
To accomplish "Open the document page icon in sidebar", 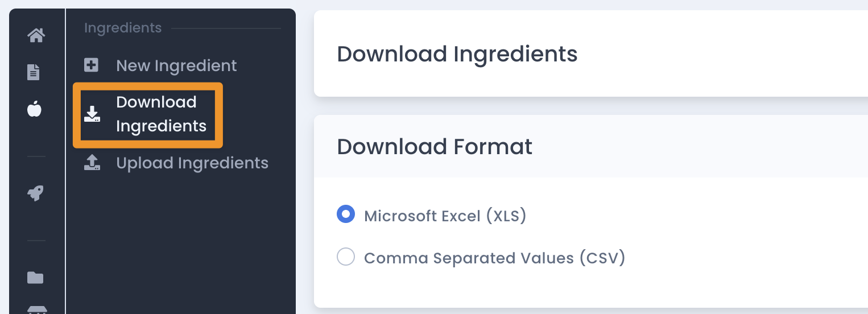I will click(35, 72).
